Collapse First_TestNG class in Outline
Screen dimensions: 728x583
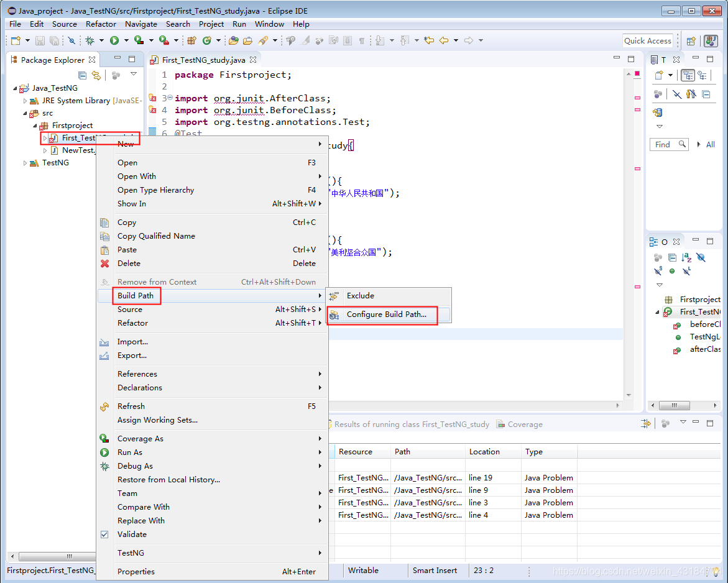click(x=657, y=313)
